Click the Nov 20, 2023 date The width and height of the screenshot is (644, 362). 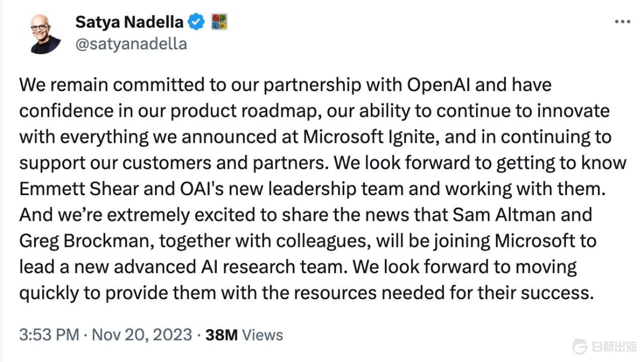[x=143, y=335]
